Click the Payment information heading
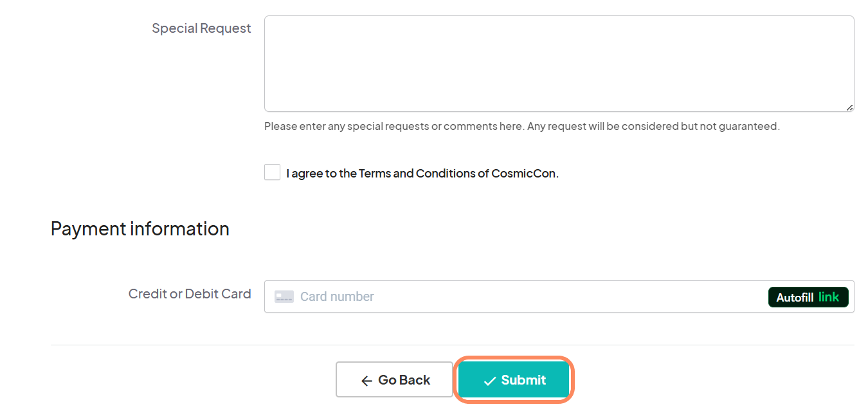868x409 pixels. (x=140, y=229)
